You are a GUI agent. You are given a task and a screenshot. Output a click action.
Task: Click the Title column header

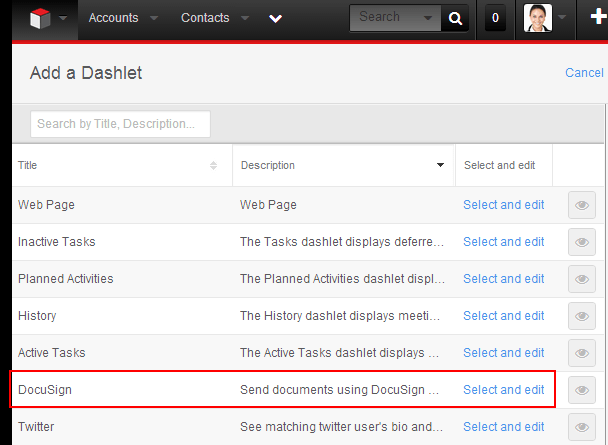[28, 165]
